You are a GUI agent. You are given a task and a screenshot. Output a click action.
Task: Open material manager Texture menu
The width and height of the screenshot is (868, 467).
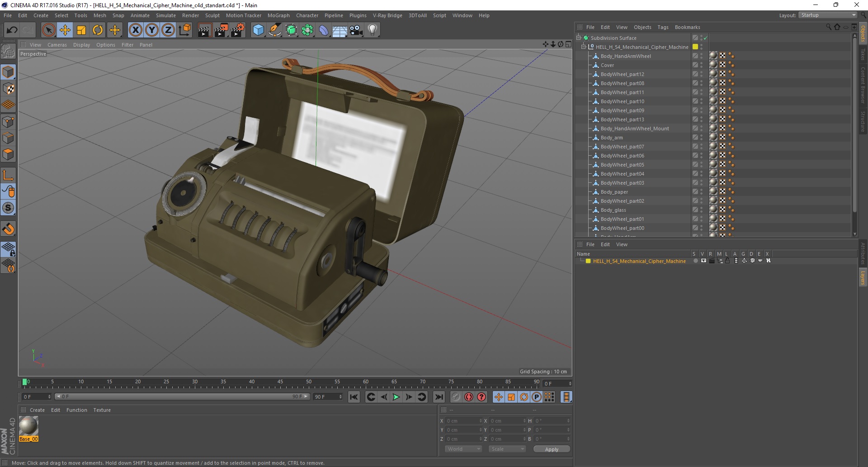[102, 410]
